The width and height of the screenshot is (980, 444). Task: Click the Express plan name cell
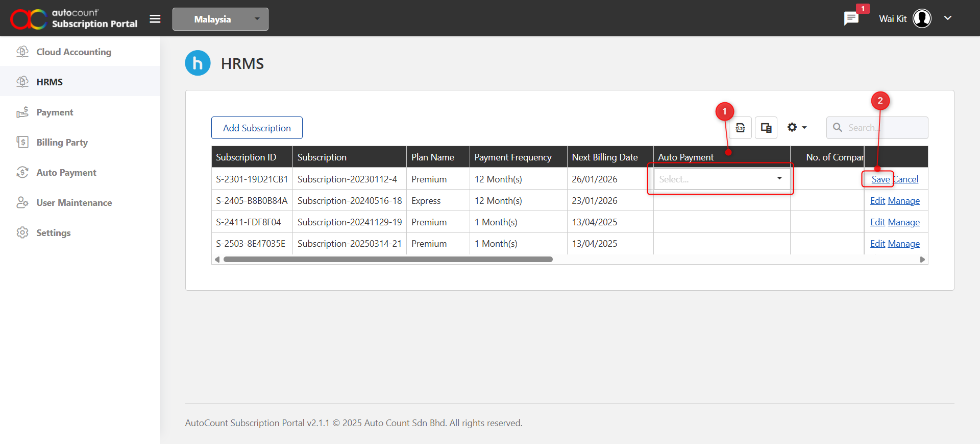[x=438, y=201]
